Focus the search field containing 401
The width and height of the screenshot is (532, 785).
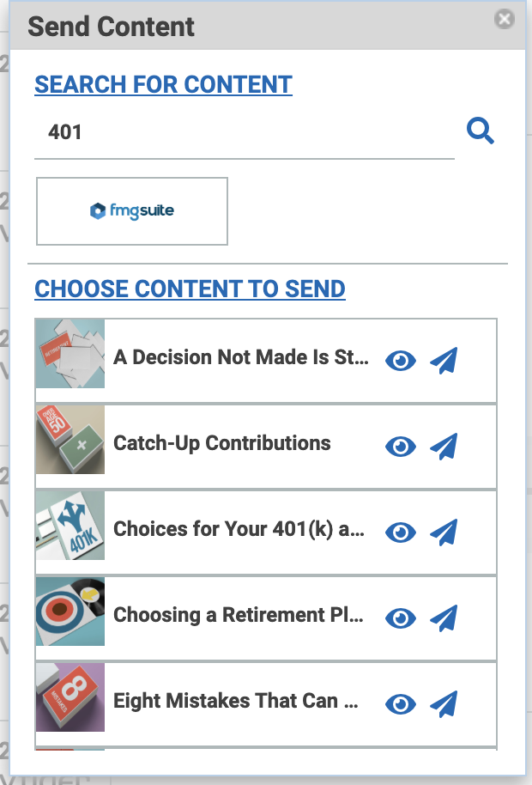point(244,132)
